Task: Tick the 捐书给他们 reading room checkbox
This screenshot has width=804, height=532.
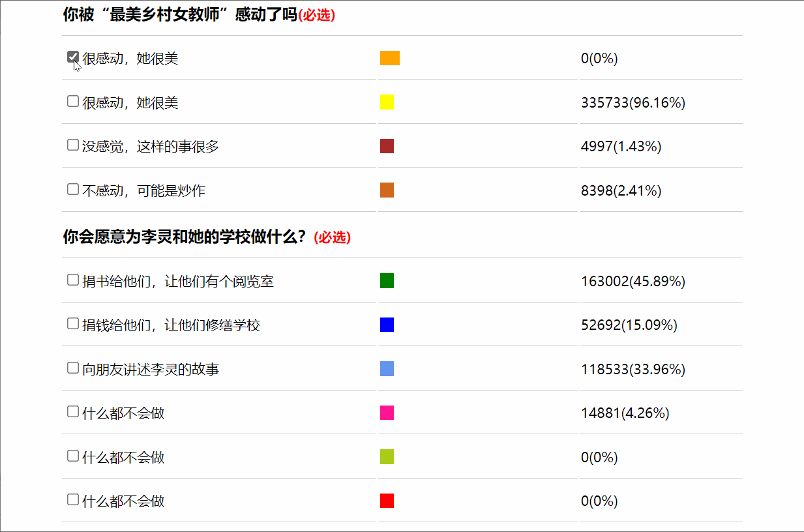Action: tap(73, 280)
